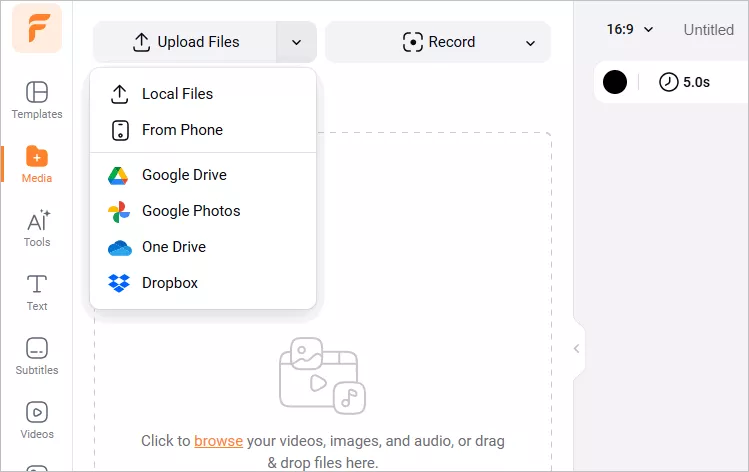This screenshot has width=749, height=472.
Task: Select the Media sidebar tab
Action: click(37, 164)
